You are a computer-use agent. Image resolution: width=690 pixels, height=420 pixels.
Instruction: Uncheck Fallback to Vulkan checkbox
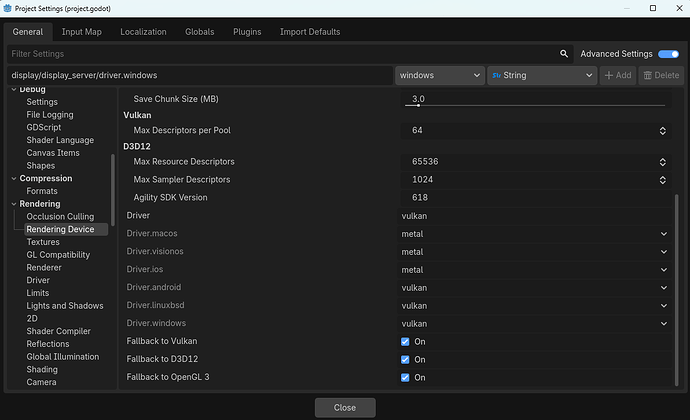(405, 342)
